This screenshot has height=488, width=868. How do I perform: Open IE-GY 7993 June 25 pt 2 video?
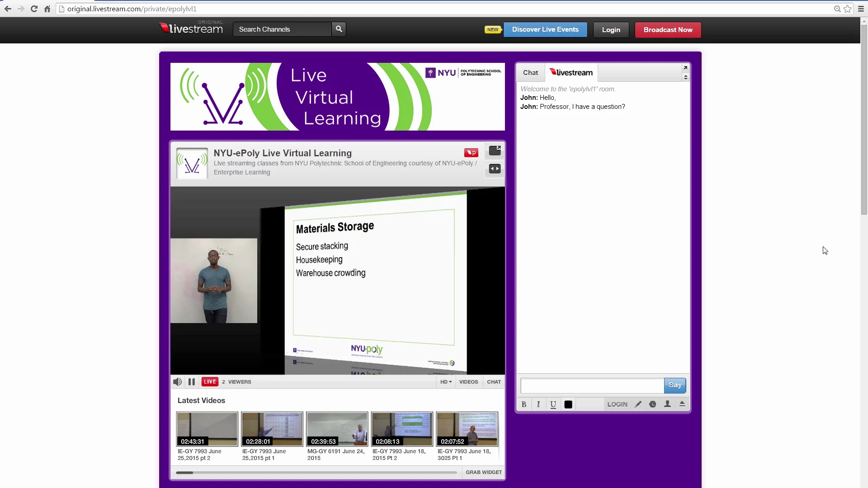pos(207,429)
